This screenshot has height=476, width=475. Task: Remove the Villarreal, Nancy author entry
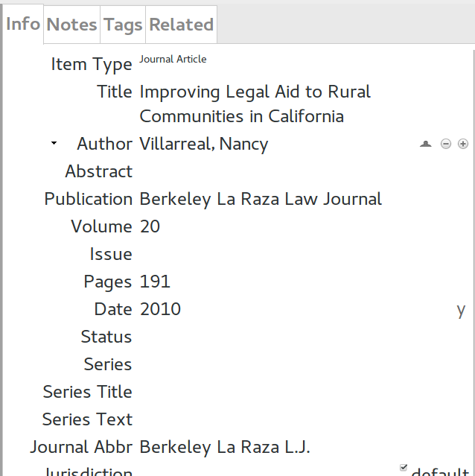coord(445,144)
